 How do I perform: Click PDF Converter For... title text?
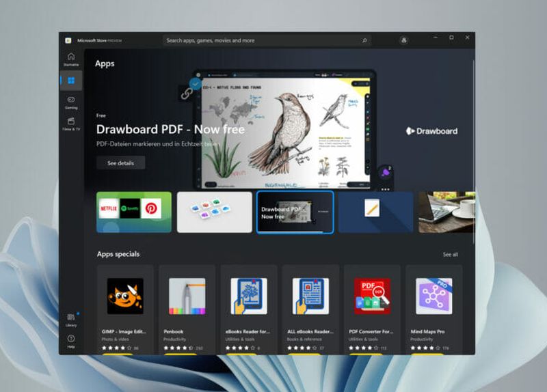(x=371, y=332)
